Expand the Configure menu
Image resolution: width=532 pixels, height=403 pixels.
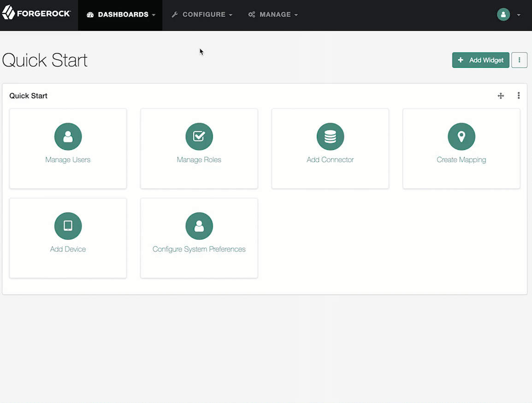click(x=202, y=15)
